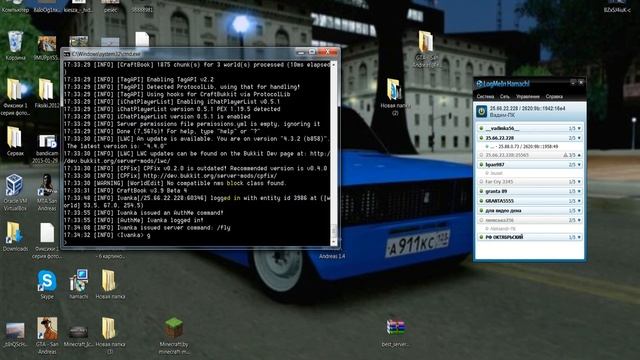Expand the __vadimka56__ network arrow

(x=579, y=129)
